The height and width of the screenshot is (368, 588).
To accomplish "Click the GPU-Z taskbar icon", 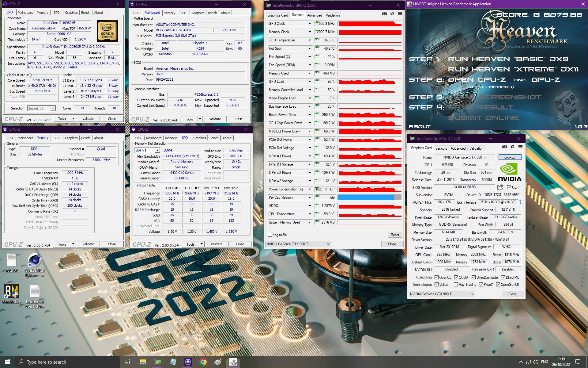I will pos(158,362).
